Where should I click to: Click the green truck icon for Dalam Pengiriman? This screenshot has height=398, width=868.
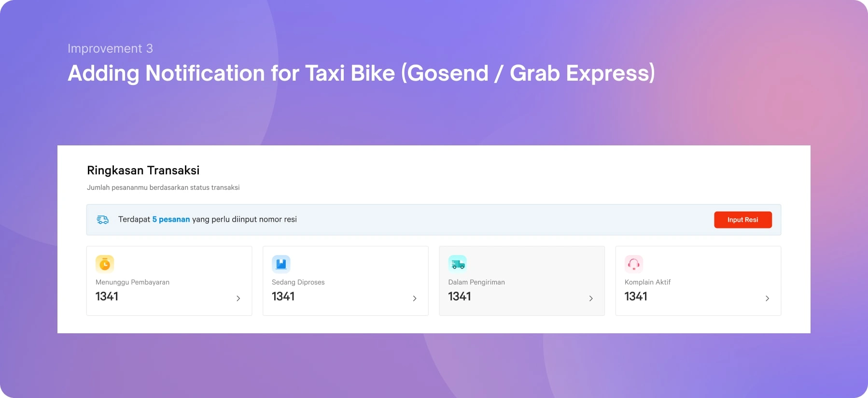point(457,264)
